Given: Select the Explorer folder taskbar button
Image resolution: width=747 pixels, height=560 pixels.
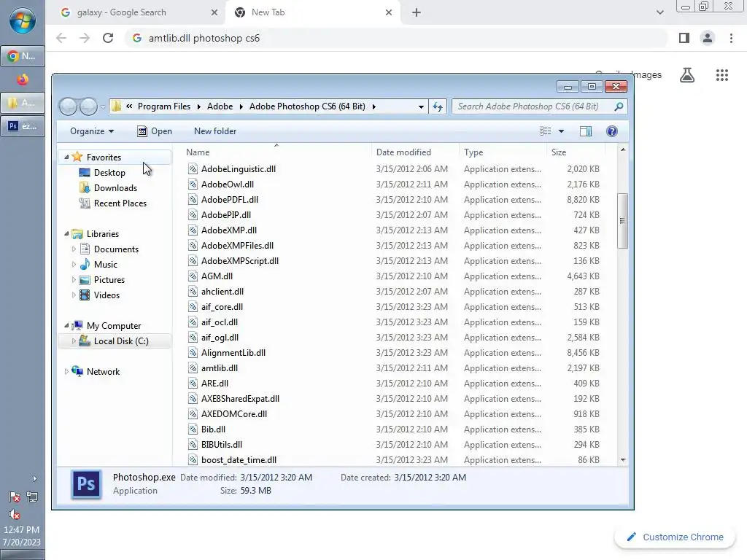Looking at the screenshot, I should point(23,103).
